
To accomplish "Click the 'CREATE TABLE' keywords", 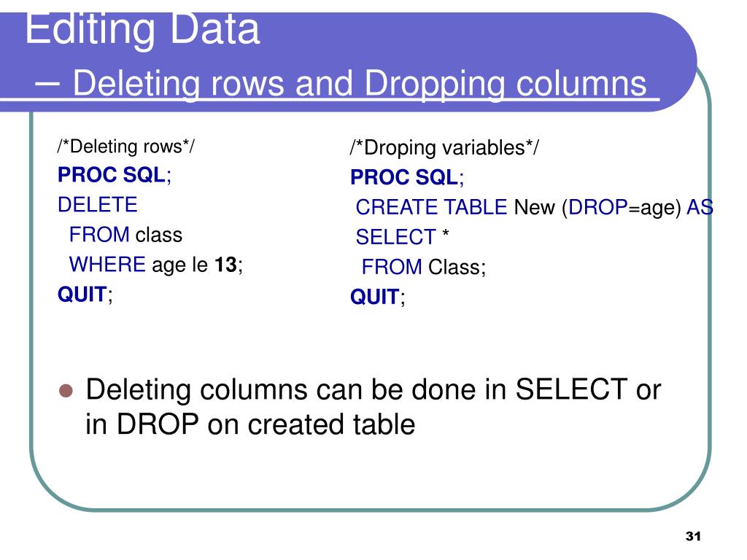I will coord(432,207).
